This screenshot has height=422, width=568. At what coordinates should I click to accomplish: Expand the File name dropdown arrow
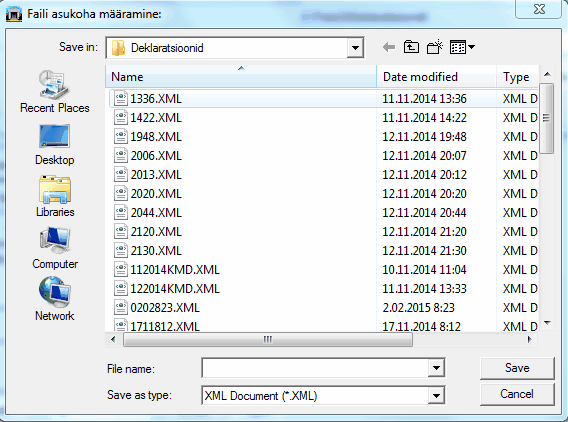click(x=436, y=368)
